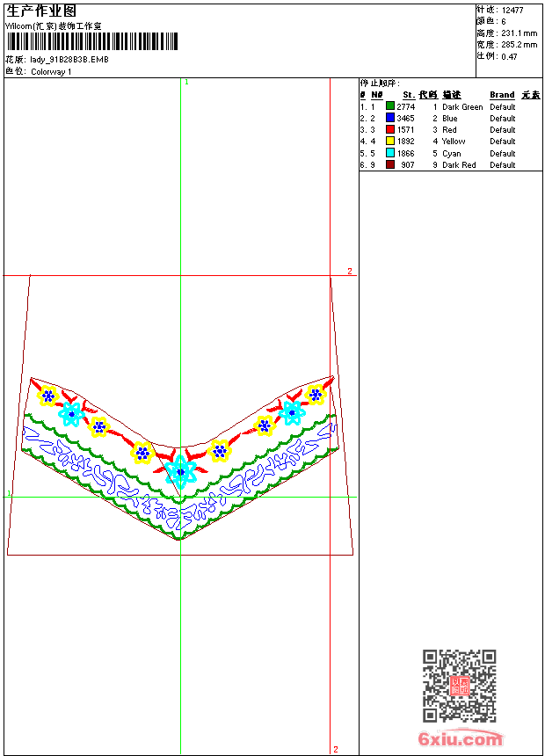Click the Blue thread color swatch
545x756 pixels.
pyautogui.click(x=390, y=118)
